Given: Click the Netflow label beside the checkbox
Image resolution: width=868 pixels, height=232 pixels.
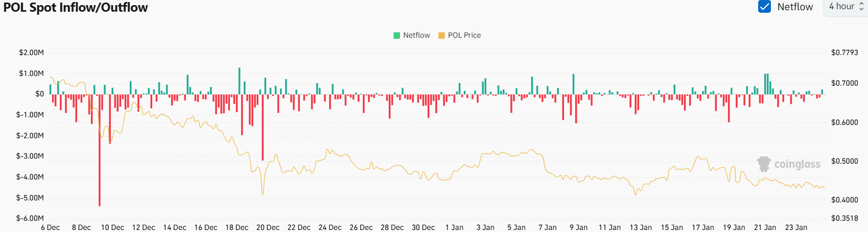Looking at the screenshot, I should point(795,7).
